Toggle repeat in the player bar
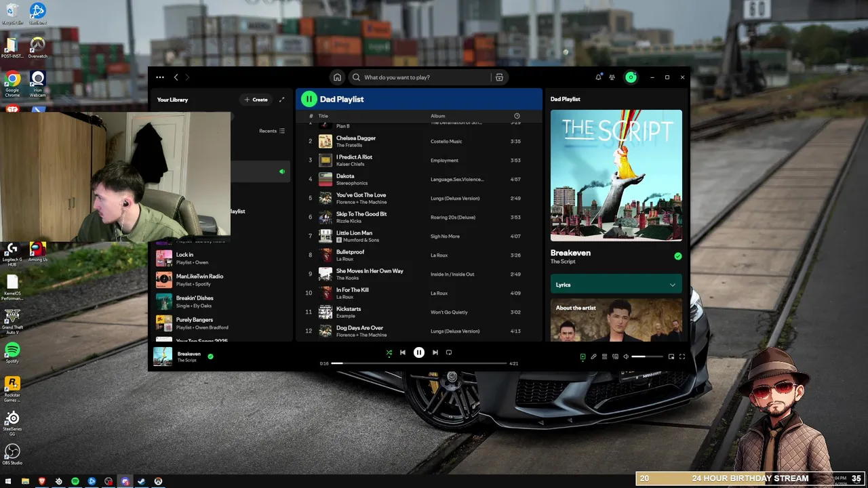 (x=449, y=352)
